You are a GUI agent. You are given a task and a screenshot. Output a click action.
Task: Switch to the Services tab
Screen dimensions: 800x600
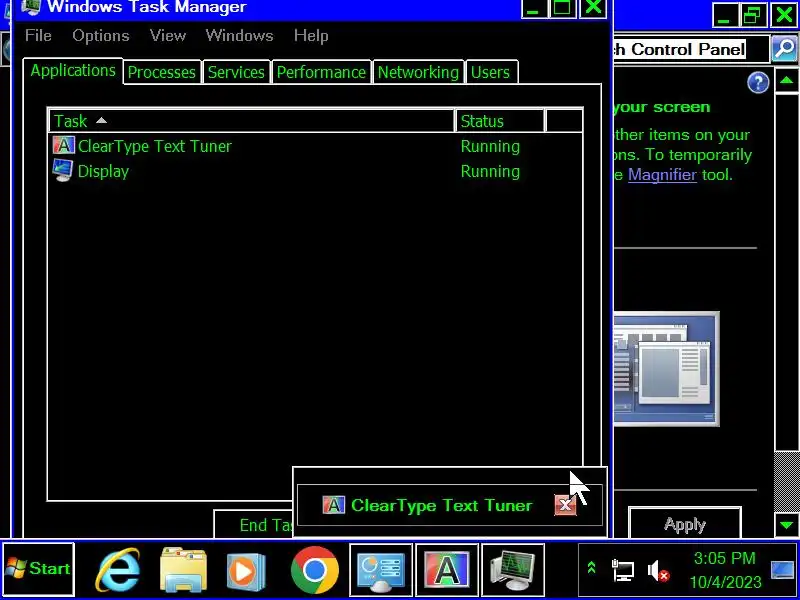(x=236, y=72)
